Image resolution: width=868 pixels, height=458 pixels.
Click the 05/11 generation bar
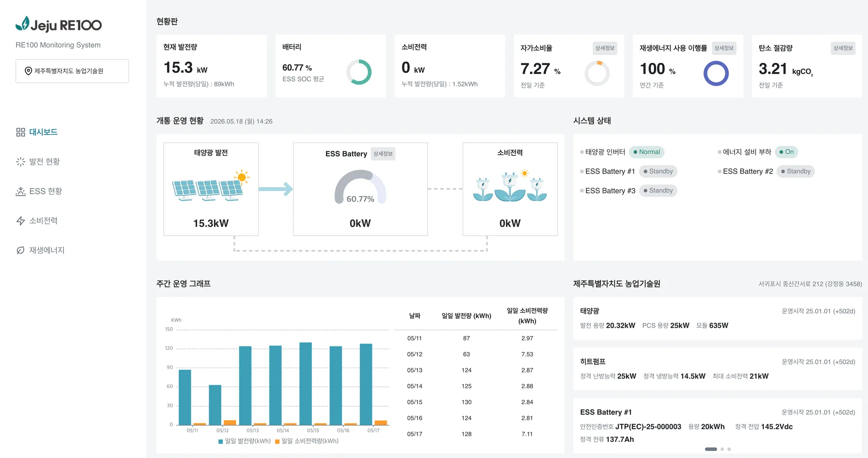tap(185, 397)
